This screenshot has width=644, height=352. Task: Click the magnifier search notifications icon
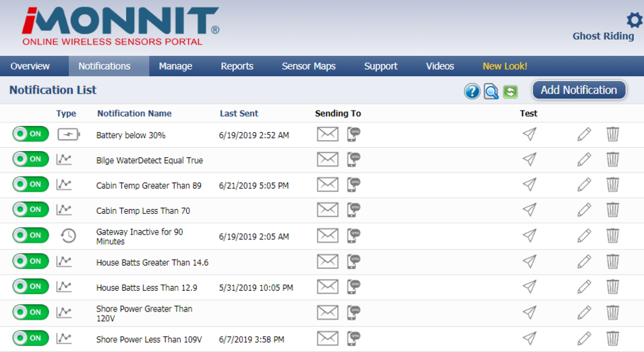click(x=491, y=91)
